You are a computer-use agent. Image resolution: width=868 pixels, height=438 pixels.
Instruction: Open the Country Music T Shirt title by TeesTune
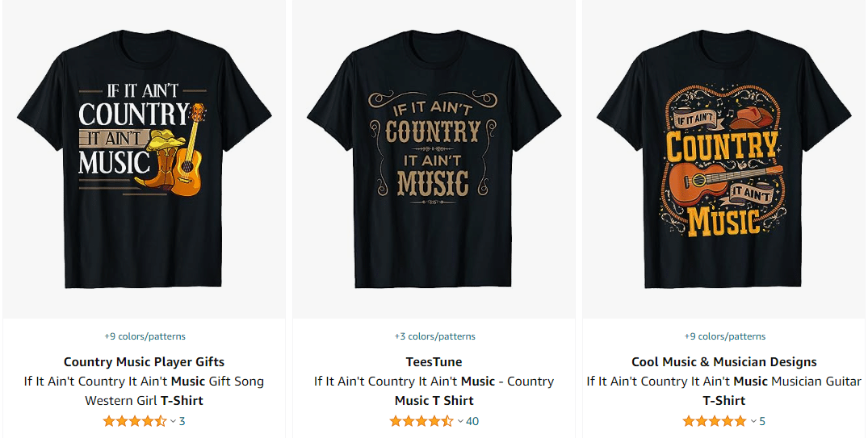(x=434, y=391)
